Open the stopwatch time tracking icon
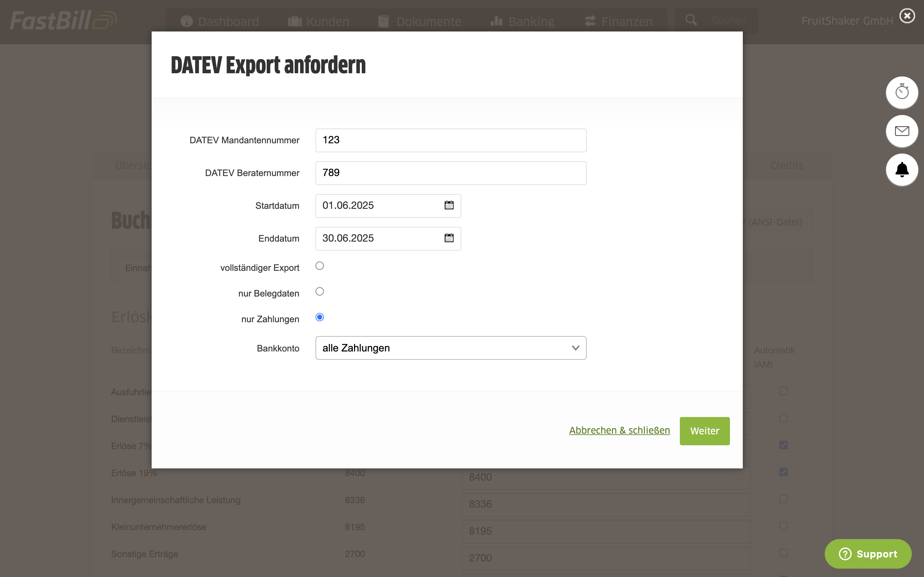Screen dimensions: 924x577 point(902,92)
